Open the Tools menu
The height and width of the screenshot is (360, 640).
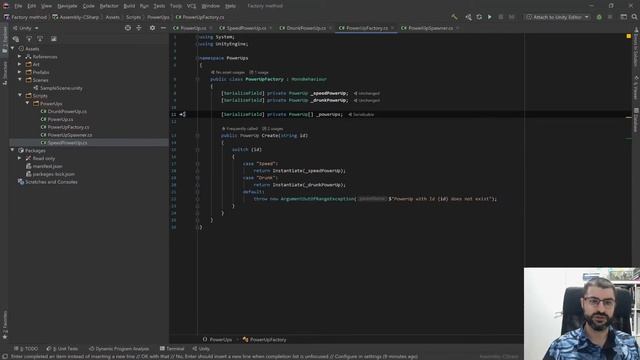coord(176,6)
